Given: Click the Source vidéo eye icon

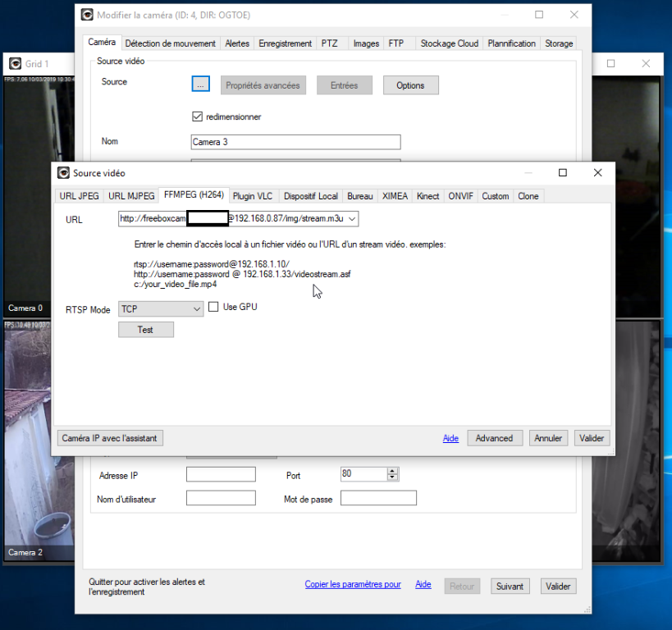Looking at the screenshot, I should pyautogui.click(x=63, y=173).
